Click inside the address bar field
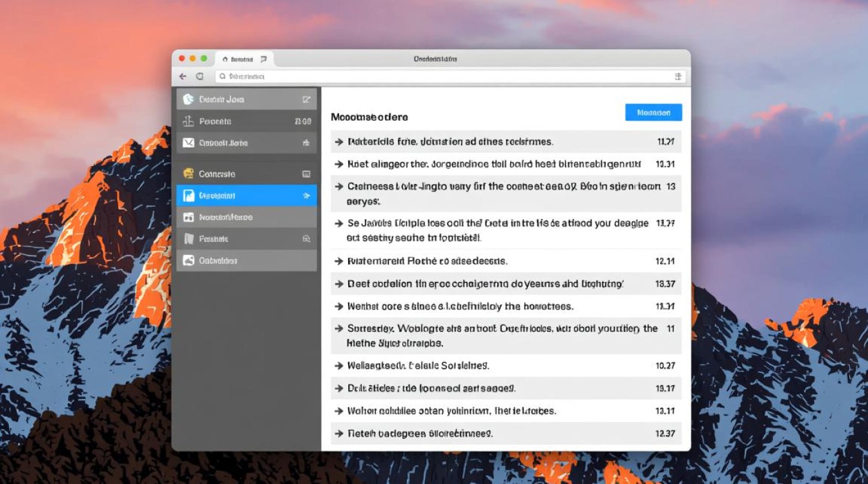The height and width of the screenshot is (484, 868). (446, 76)
